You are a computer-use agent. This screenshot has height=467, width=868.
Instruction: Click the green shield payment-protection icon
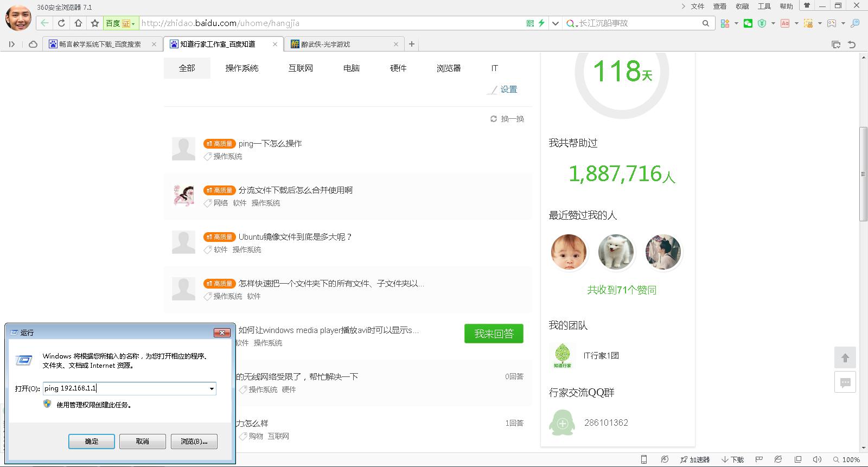[x=762, y=23]
